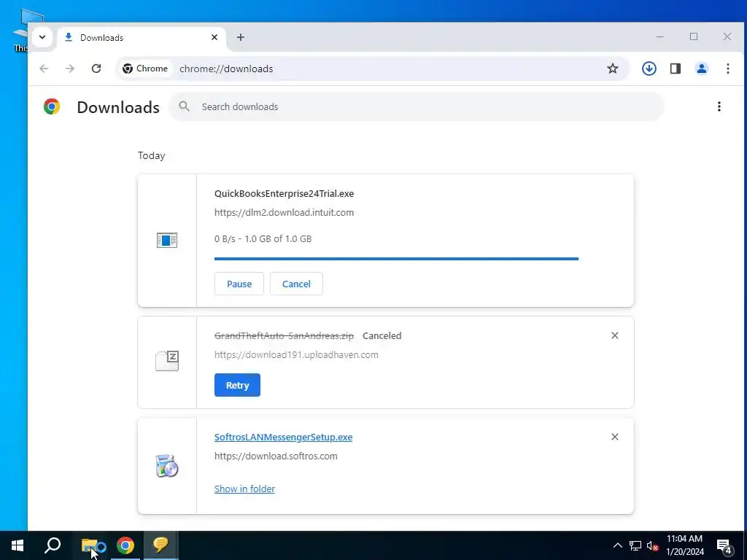Select the Downloads tab
This screenshot has height=560, width=747.
click(141, 38)
